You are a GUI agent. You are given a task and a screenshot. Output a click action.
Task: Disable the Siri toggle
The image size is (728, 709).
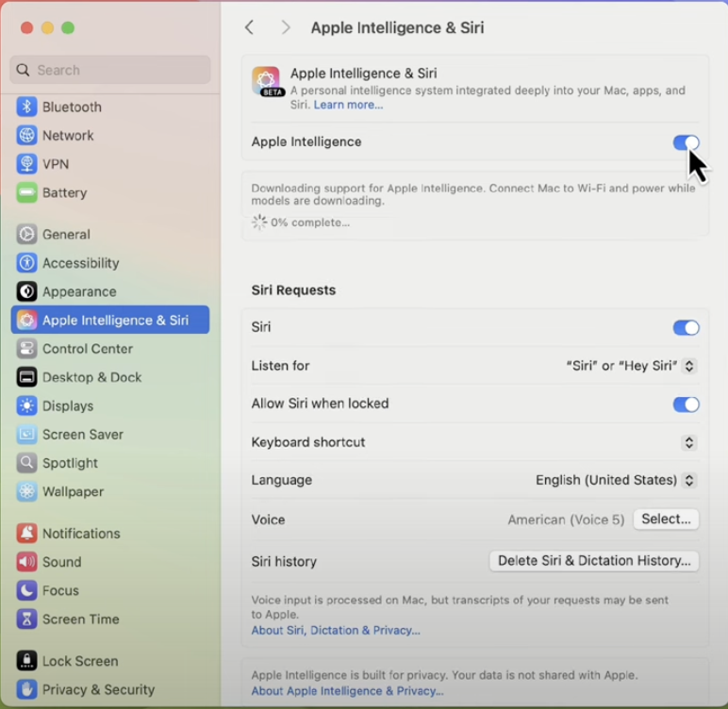click(x=686, y=328)
